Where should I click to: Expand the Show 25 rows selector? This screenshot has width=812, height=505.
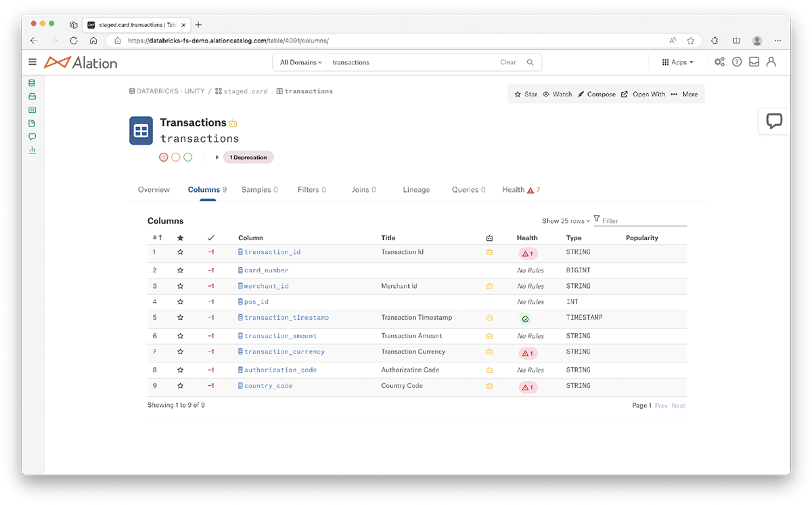coord(566,221)
